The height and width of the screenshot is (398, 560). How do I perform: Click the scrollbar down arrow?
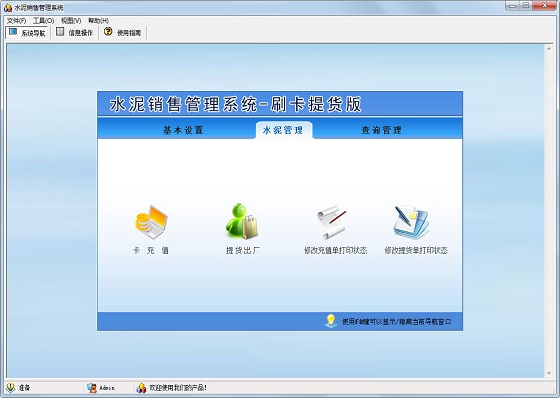coord(549,374)
